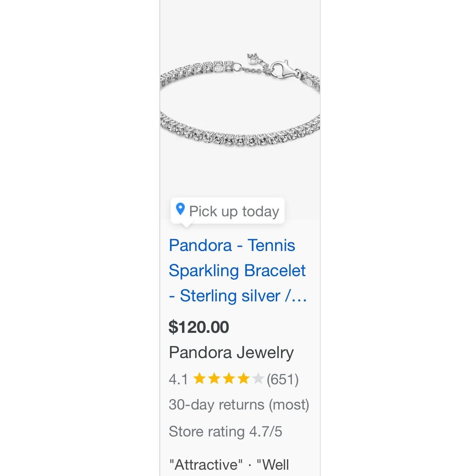
Task: Click the Pandora Jewelry seller name
Action: coord(231,352)
